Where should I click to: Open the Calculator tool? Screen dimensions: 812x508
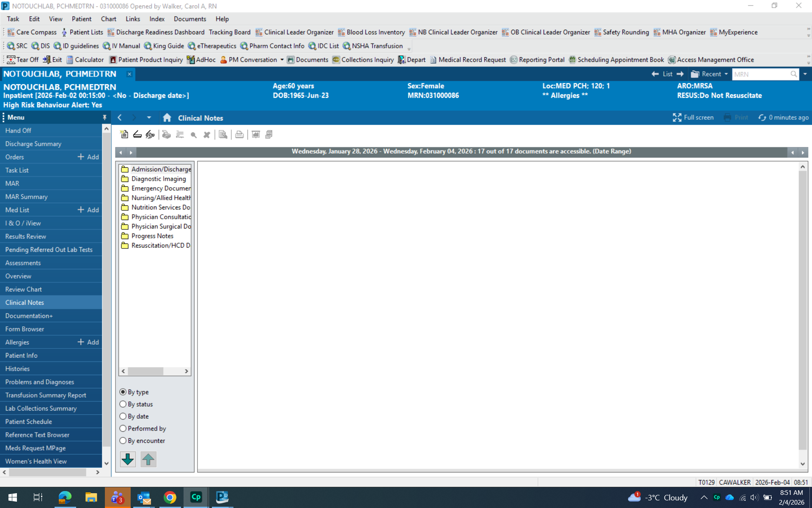[85, 60]
